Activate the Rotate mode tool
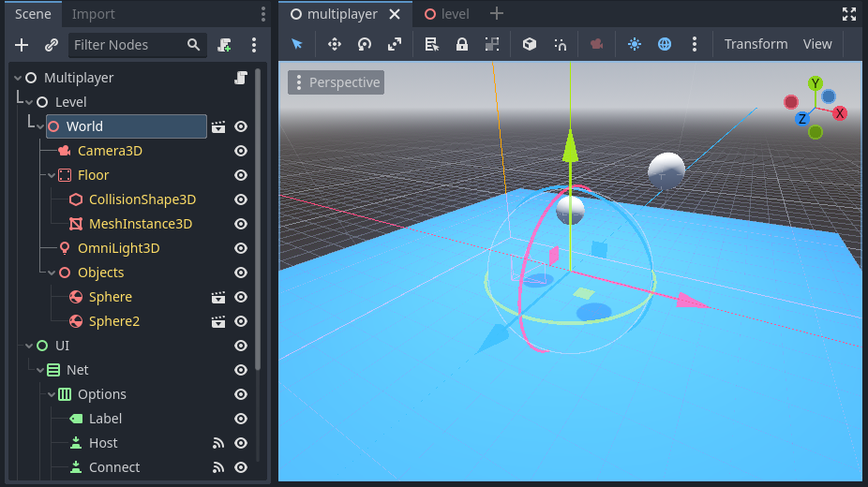868x487 pixels. point(365,44)
